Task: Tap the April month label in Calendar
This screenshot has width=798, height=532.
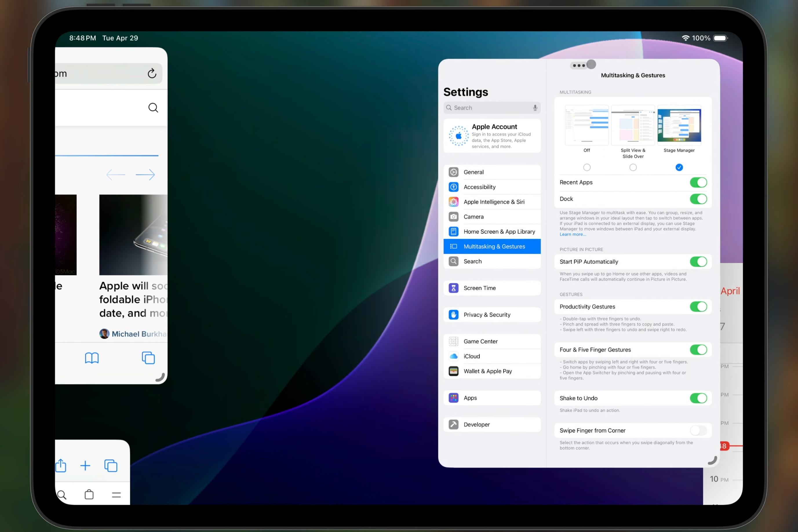Action: click(730, 291)
